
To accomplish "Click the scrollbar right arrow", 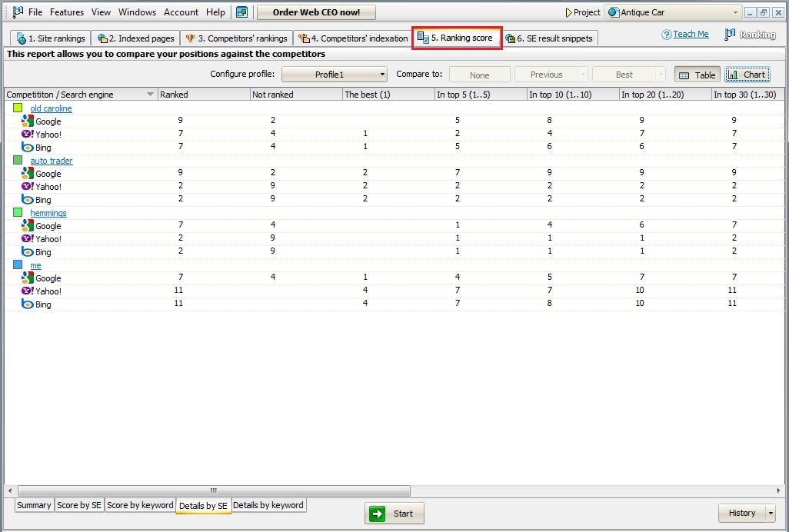I will (778, 490).
